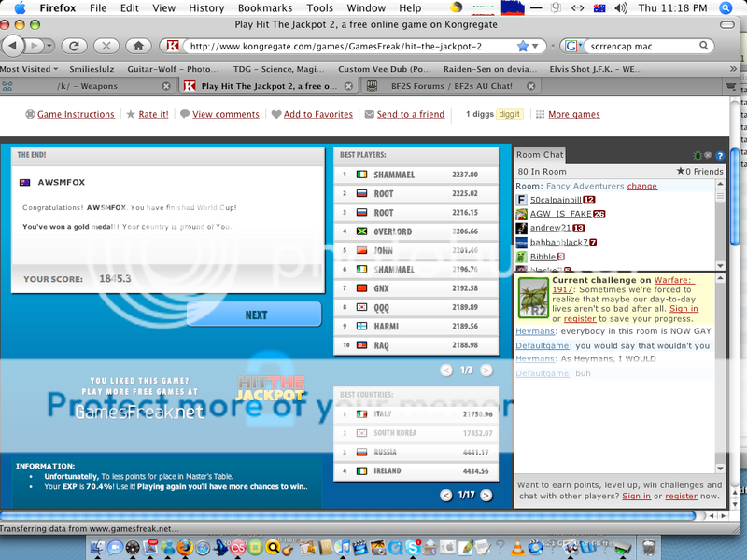This screenshot has height=560, width=747.
Task: Open Finder from the Dock
Action: pos(98,548)
